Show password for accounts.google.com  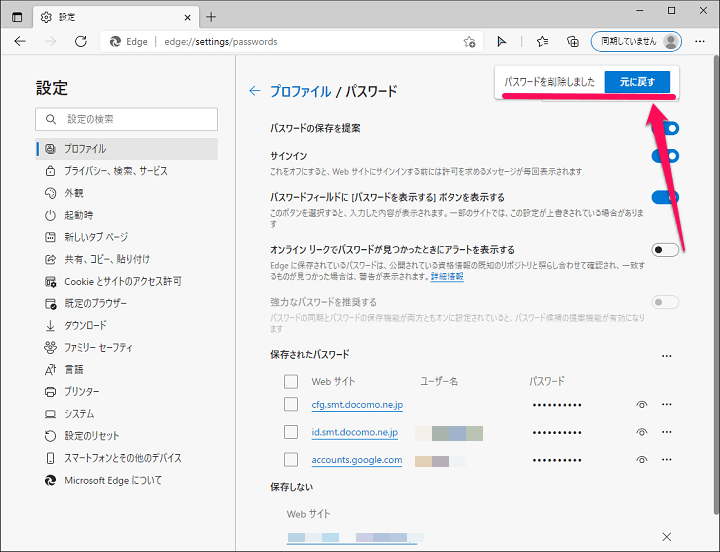click(642, 460)
